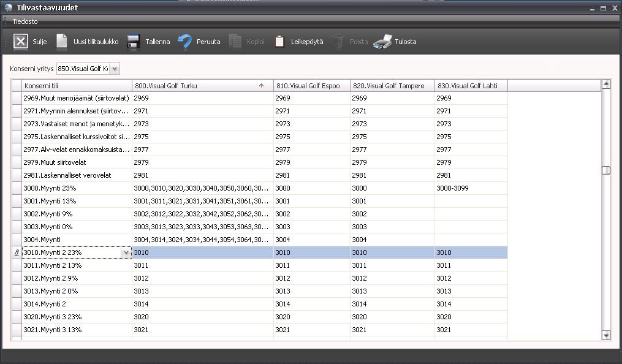Screen dimensions: 622x364
Task: Select row 2971.Myynnin alennukset
Action: (x=259, y=111)
